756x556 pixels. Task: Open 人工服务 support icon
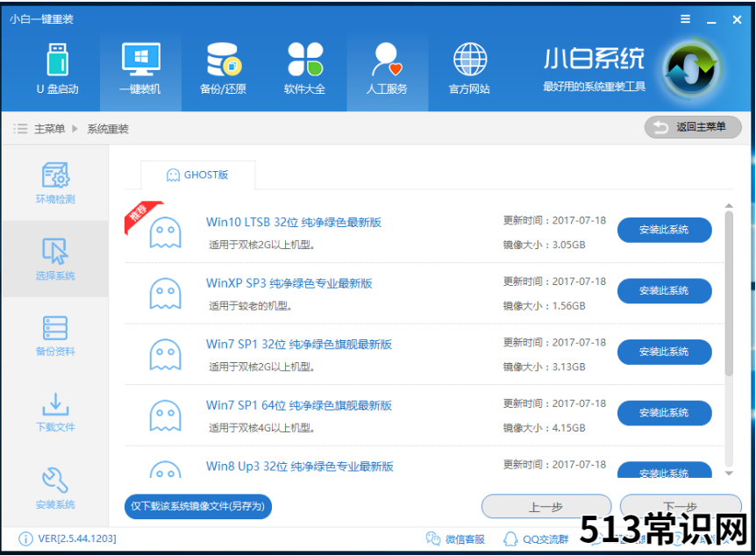(x=387, y=68)
